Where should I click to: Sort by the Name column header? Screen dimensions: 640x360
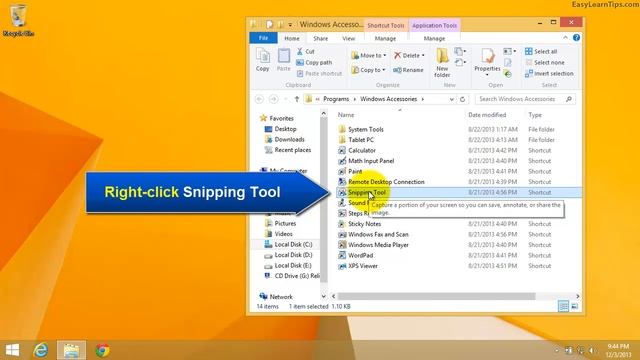pos(346,115)
